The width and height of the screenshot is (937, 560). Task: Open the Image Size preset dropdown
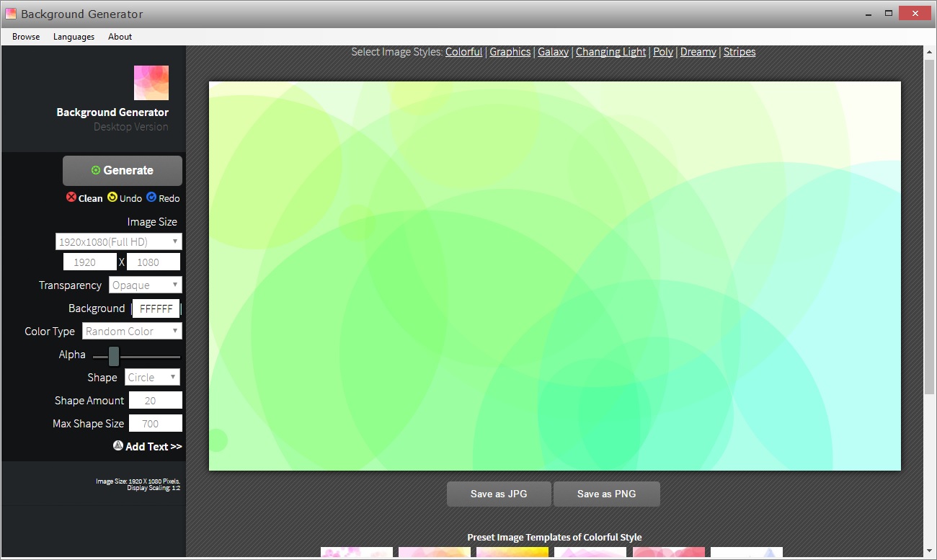click(119, 241)
